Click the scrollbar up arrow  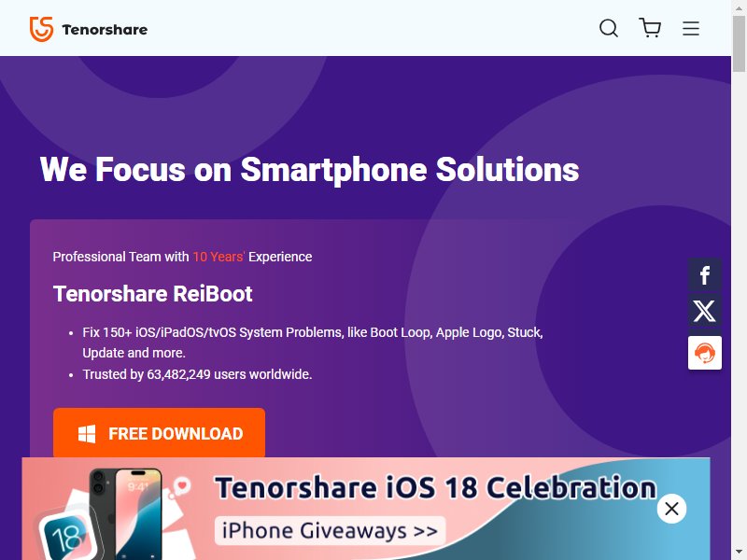(739, 7)
